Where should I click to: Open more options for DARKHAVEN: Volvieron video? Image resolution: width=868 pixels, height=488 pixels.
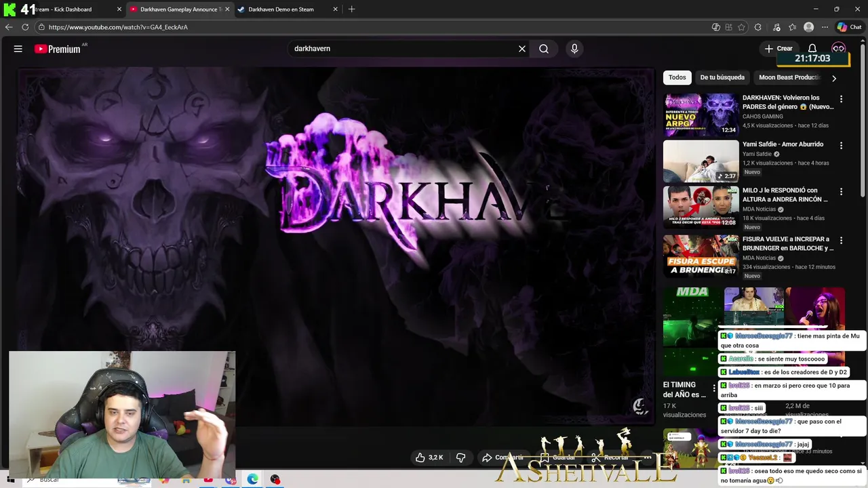[841, 99]
